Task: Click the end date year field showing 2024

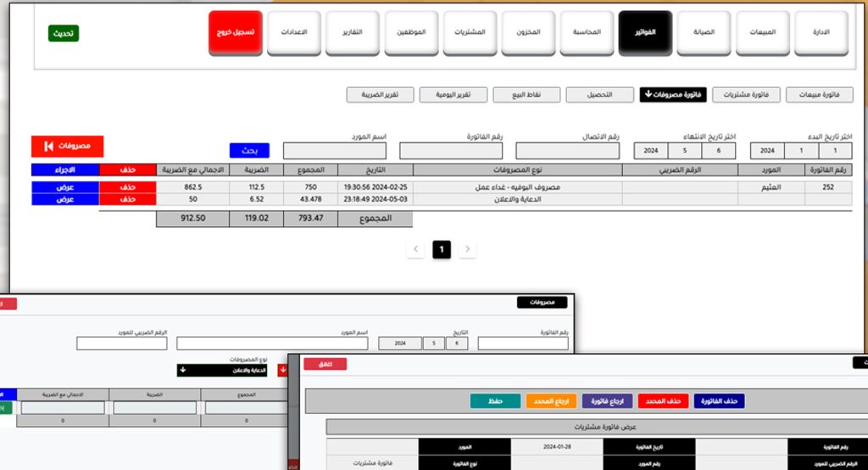Action: (x=652, y=151)
